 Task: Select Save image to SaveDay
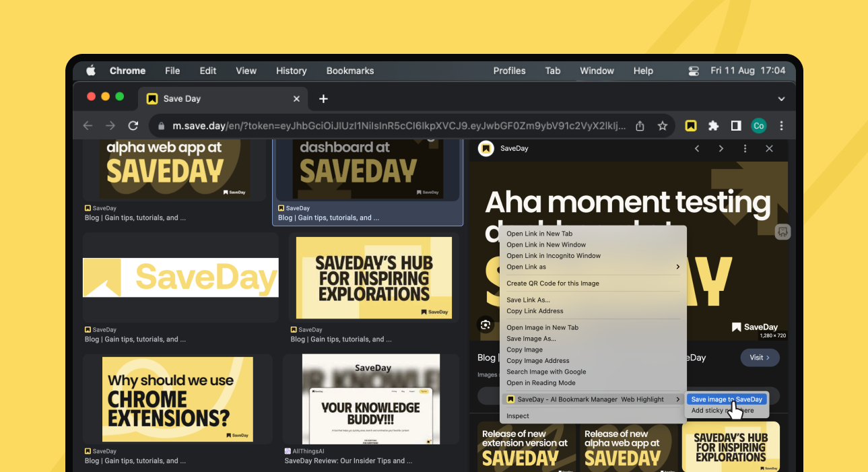[x=727, y=399]
